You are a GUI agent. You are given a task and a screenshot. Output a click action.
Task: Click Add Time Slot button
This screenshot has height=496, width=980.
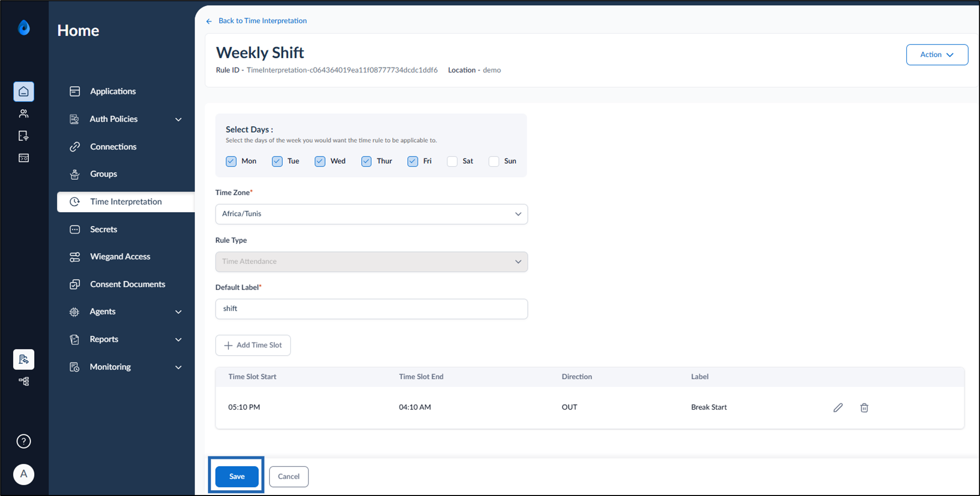[x=253, y=345]
